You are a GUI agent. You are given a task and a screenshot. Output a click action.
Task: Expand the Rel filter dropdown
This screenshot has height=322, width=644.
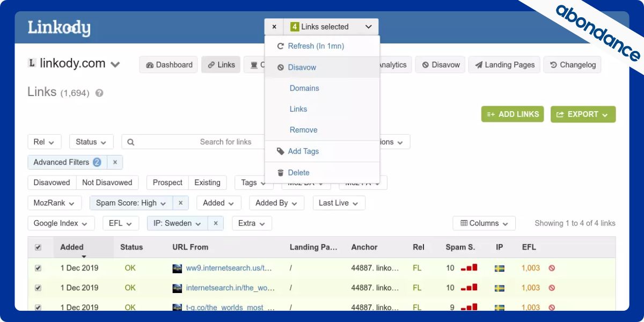pos(45,142)
